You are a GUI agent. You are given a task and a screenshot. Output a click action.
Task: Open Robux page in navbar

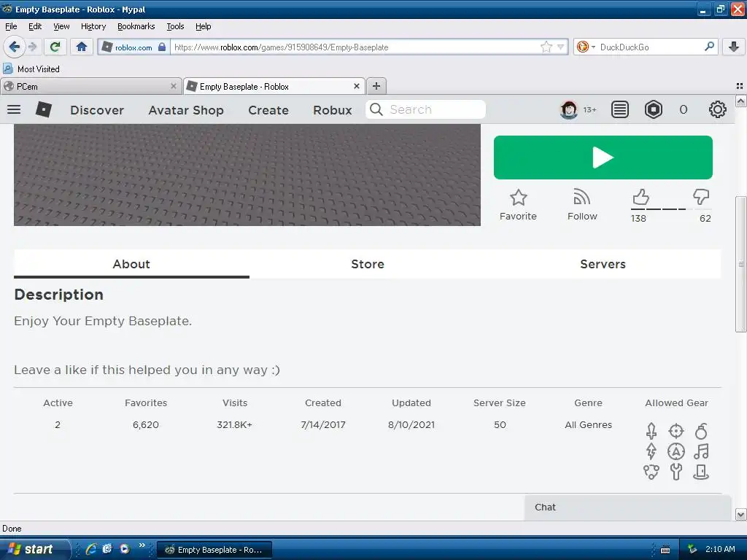pyautogui.click(x=332, y=110)
